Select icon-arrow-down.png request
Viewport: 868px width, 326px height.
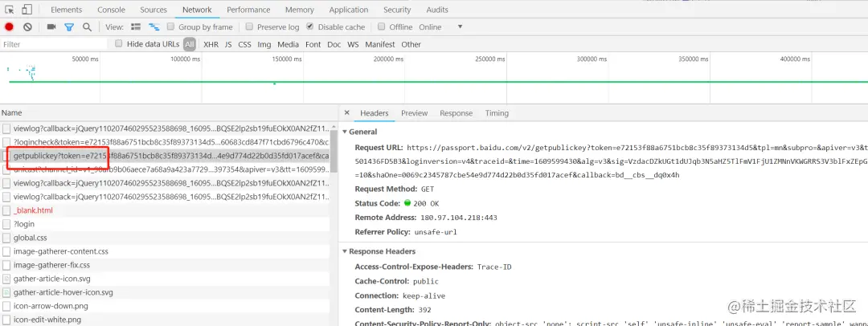[165, 306]
